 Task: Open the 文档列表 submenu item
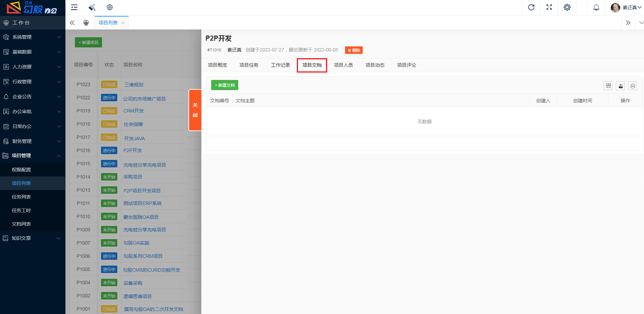[21, 224]
